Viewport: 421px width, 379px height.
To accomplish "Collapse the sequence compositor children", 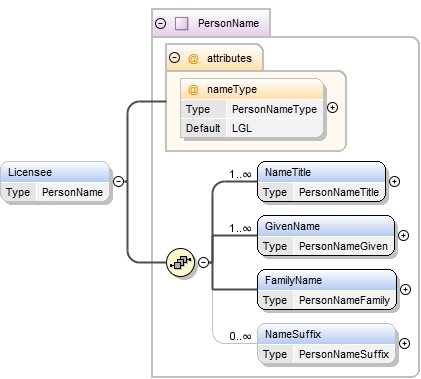I will (x=204, y=262).
